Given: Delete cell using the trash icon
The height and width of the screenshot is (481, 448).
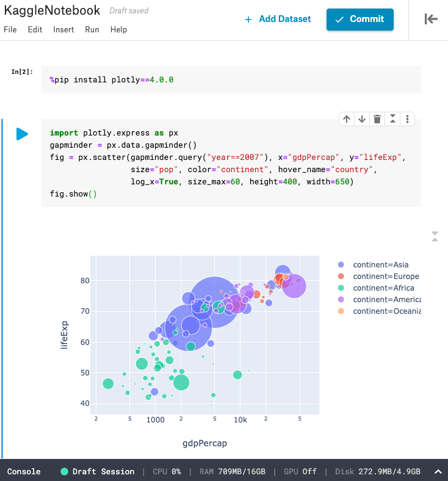Looking at the screenshot, I should click(377, 119).
